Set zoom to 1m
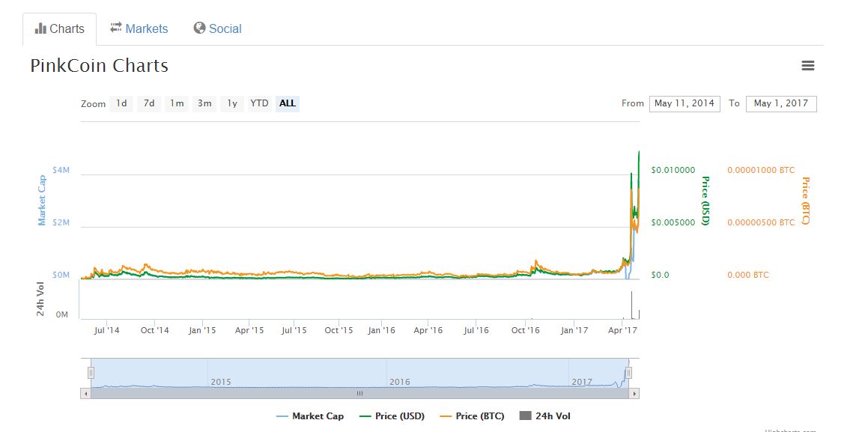This screenshot has height=432, width=868. pyautogui.click(x=177, y=103)
